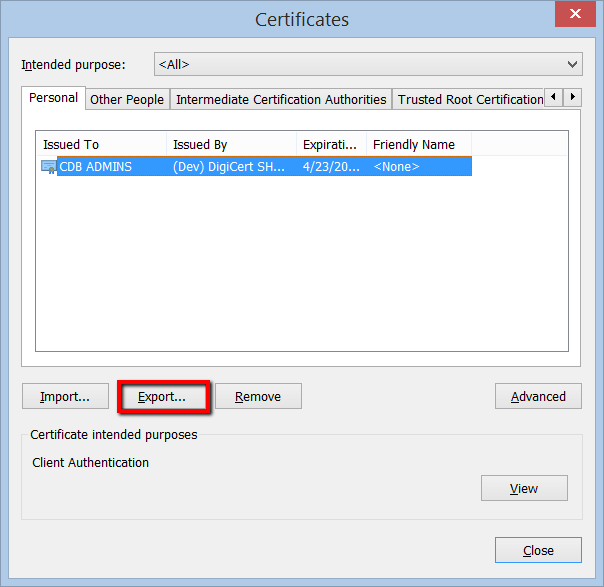Select the Trusted Root Certification tab
Viewport: 604px width, 587px height.
(469, 99)
